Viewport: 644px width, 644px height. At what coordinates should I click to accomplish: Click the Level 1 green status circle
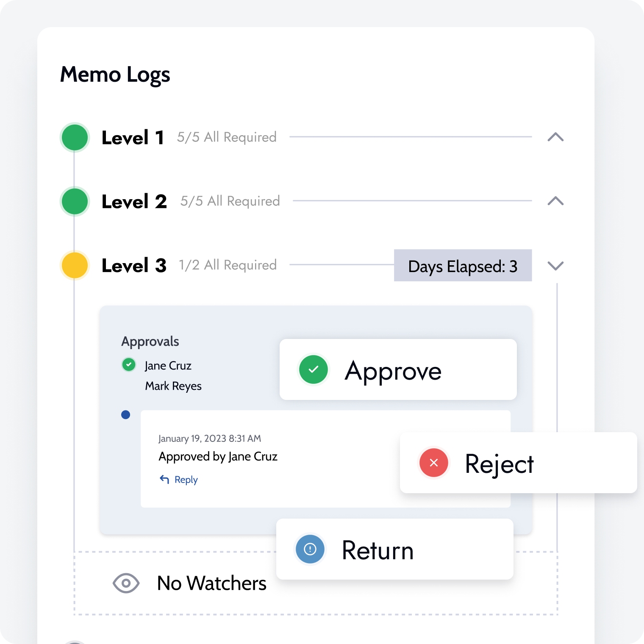(x=75, y=137)
